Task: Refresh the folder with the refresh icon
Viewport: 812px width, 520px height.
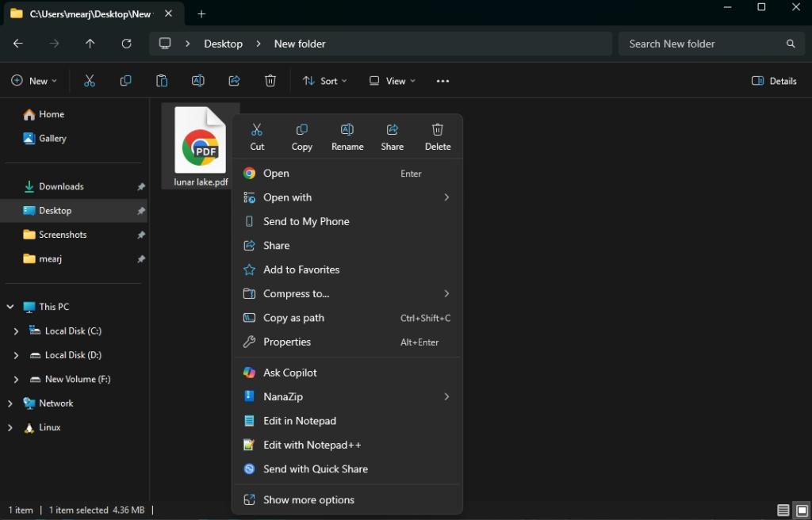Action: click(x=126, y=44)
